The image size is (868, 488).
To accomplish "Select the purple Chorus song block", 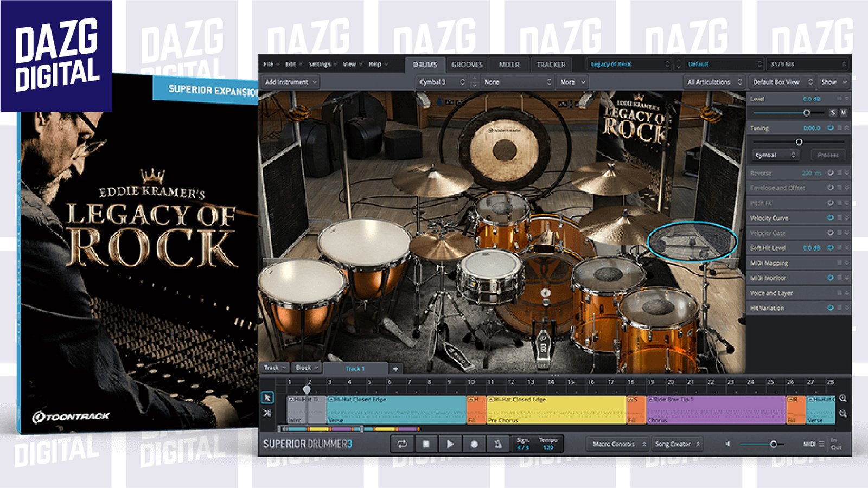I will click(x=716, y=409).
